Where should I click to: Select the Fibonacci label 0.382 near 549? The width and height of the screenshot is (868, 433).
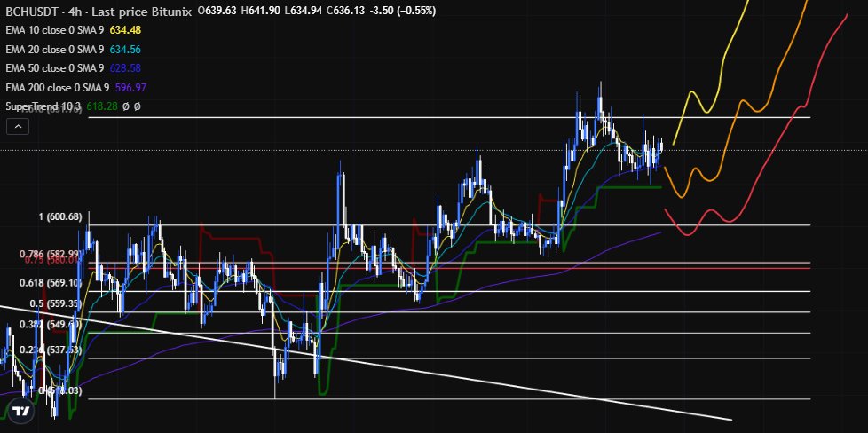point(51,324)
